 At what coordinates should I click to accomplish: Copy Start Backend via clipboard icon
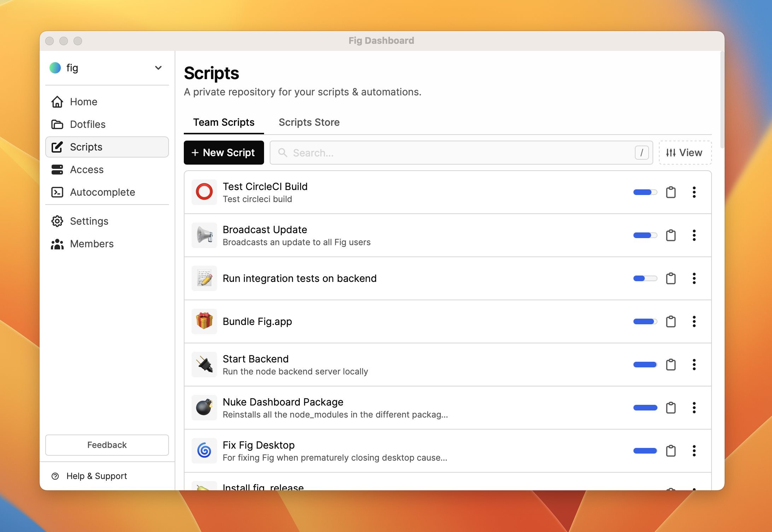[671, 365]
